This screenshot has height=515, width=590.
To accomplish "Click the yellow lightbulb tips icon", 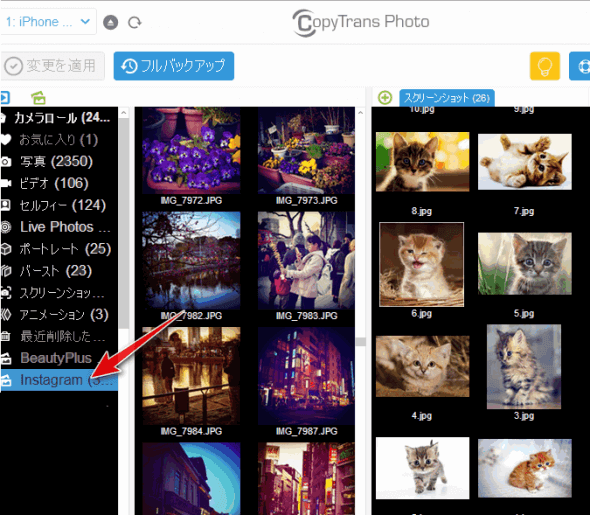I will (x=545, y=66).
